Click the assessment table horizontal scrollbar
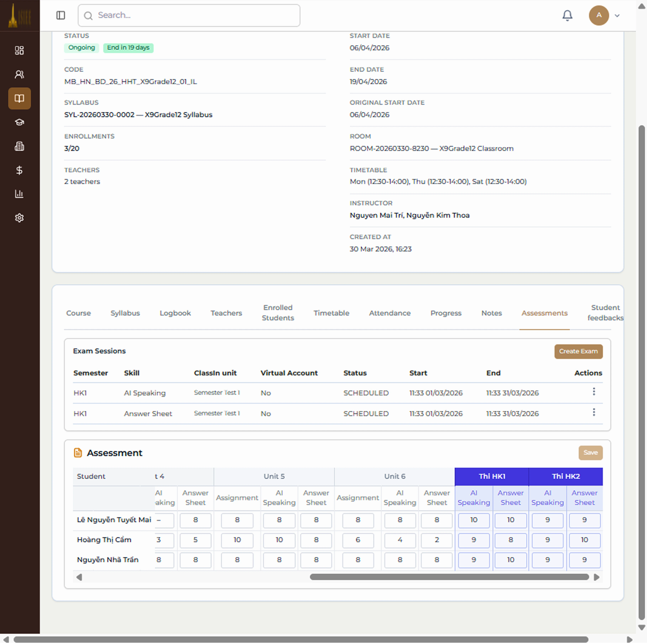Image resolution: width=647 pixels, height=644 pixels. tap(449, 577)
